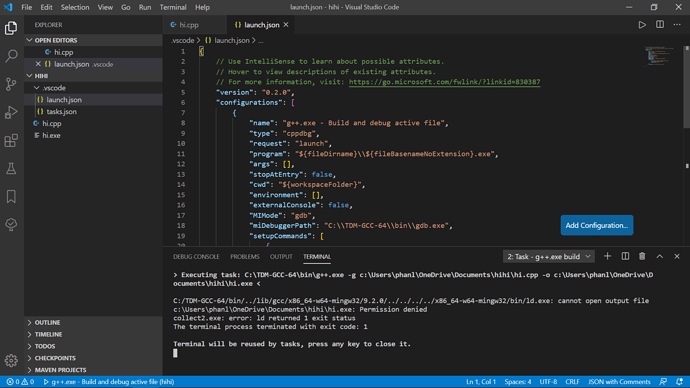Open the Help menu
This screenshot has height=388, width=690.
[202, 7]
